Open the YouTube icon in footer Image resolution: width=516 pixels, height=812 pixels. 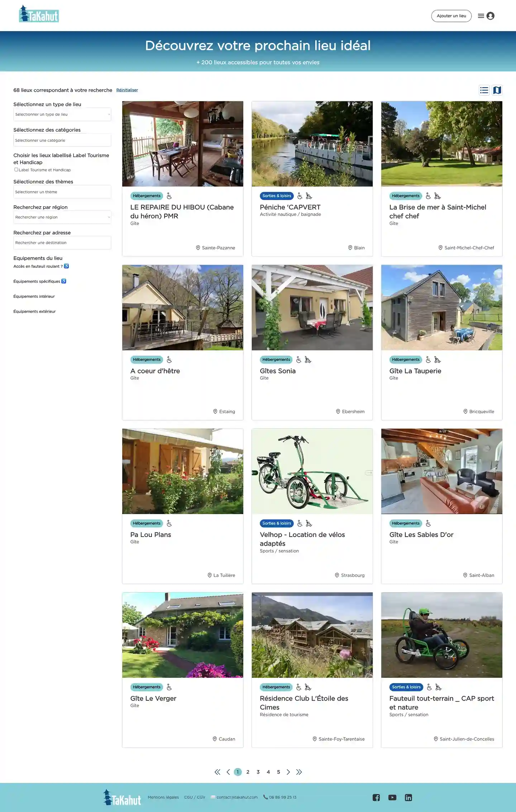coord(392,797)
